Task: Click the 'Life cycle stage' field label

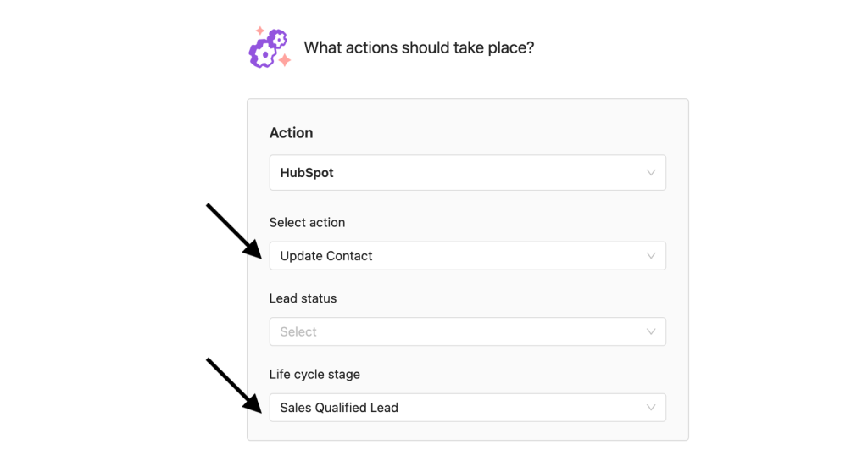Action: (314, 375)
